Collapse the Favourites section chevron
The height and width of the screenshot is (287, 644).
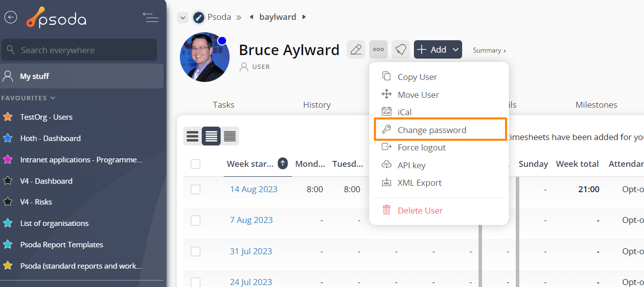[53, 98]
